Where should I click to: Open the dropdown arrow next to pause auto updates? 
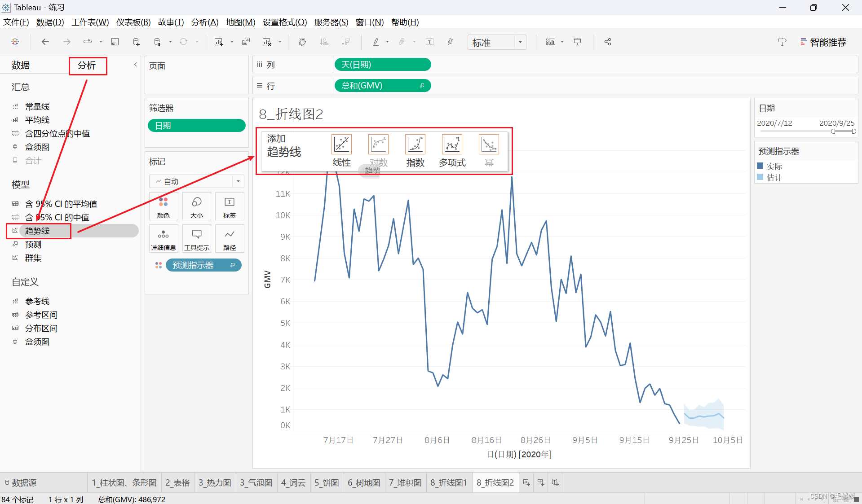tap(170, 42)
